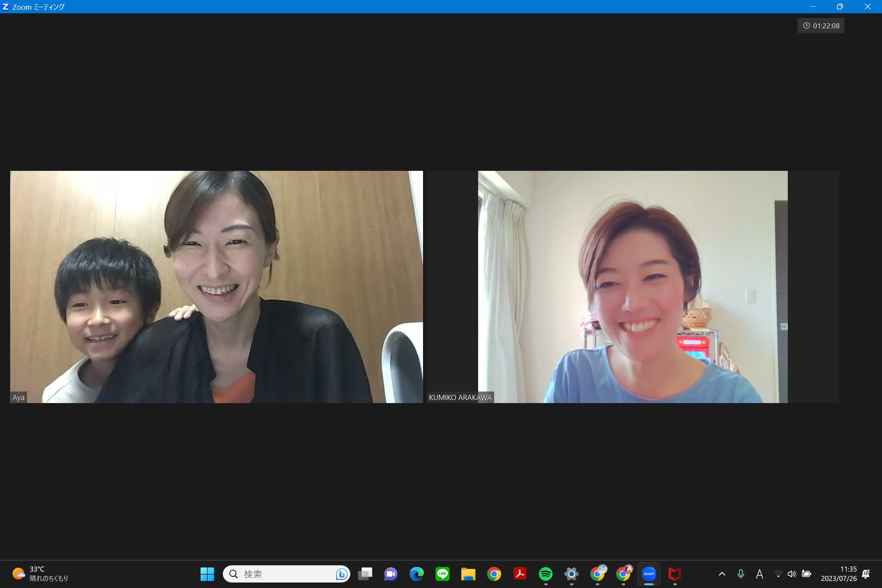Open File Explorer from the taskbar
882x588 pixels.
(468, 574)
